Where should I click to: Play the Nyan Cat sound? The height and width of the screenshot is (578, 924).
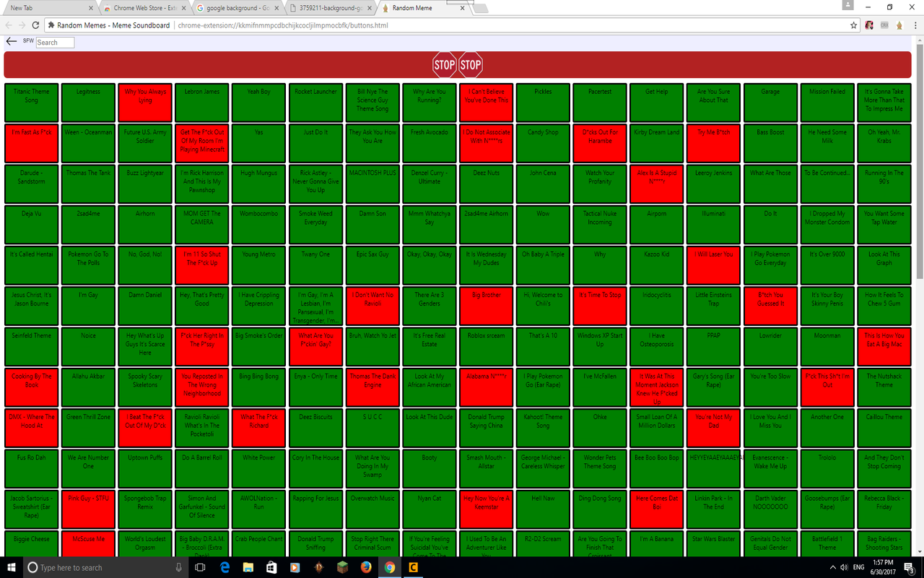pyautogui.click(x=429, y=509)
